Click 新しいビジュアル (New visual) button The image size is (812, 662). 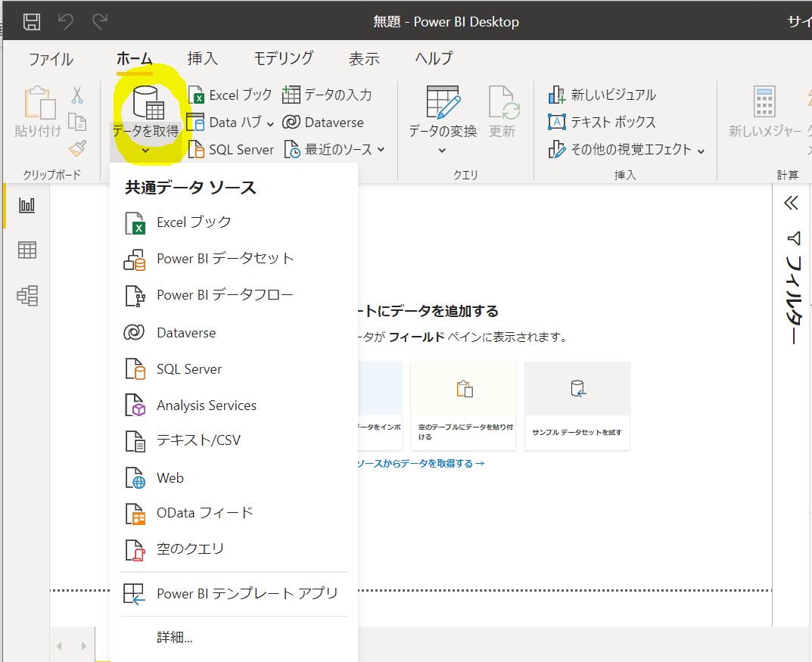click(602, 95)
